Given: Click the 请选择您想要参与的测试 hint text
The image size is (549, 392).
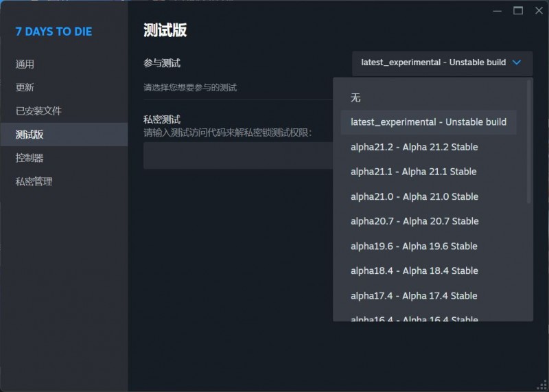Looking at the screenshot, I should point(190,87).
